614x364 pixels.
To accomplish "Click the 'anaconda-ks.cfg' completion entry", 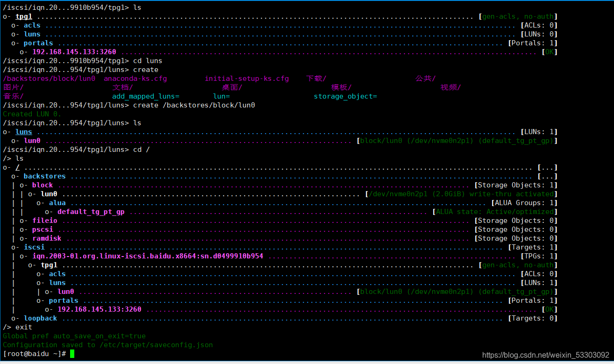I will click(135, 79).
